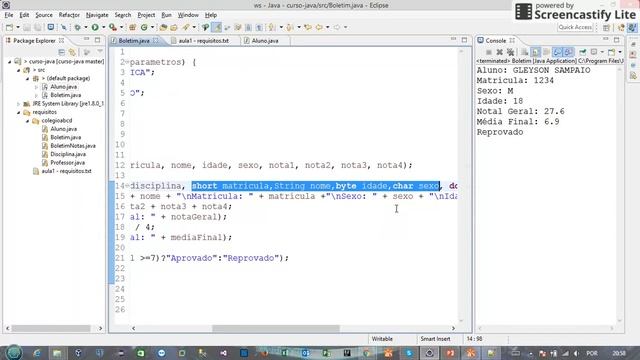Screen dimensions: 640x360
Task: Open Package Explorer view menu triangle
Action: click(x=100, y=51)
